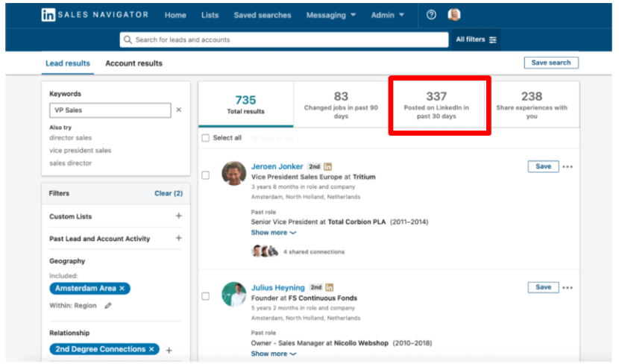619x364 pixels.
Task: Save lead Julius Heyning
Action: [543, 287]
